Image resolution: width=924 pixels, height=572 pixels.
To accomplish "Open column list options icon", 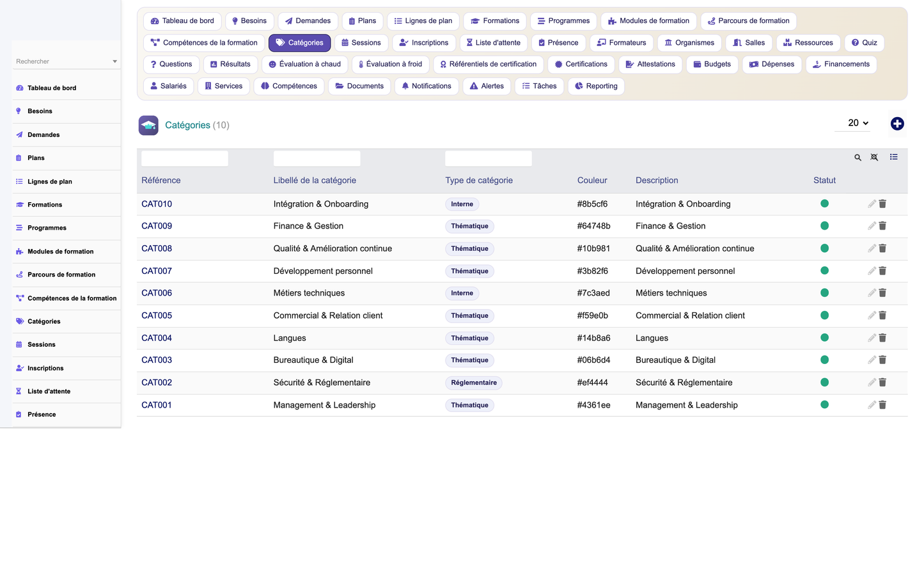I will (893, 157).
